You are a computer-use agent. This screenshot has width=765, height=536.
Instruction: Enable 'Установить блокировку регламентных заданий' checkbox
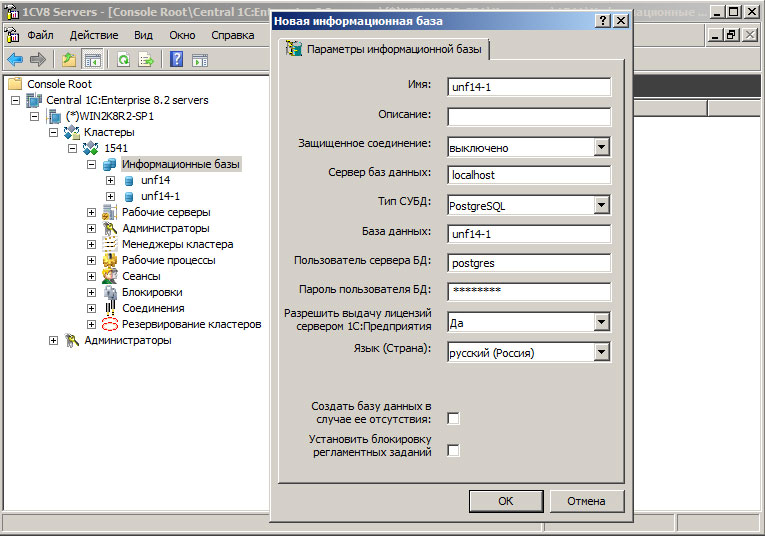453,450
